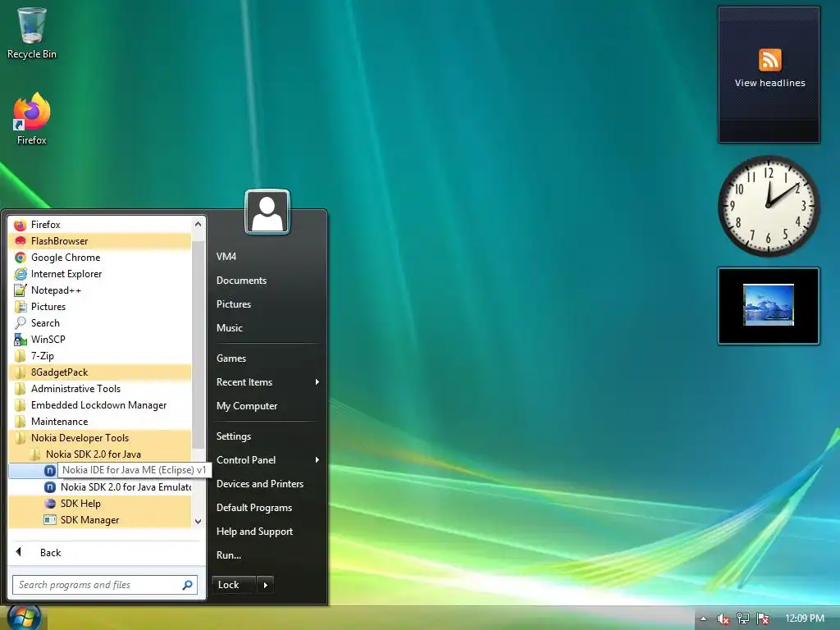Launch Firefox from the desktop shortcut
This screenshot has width=840, height=630.
point(32,119)
